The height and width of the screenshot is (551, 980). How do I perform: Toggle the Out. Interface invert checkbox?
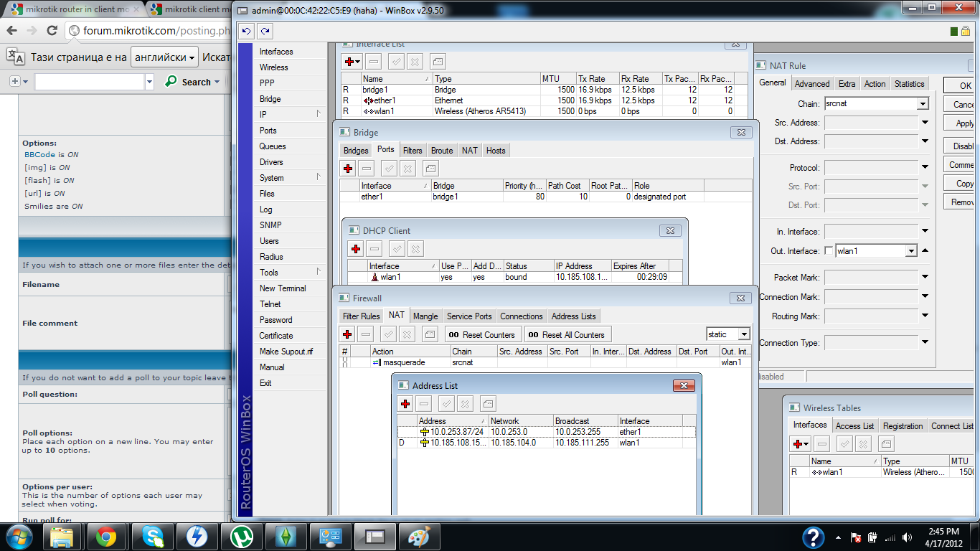pyautogui.click(x=829, y=251)
